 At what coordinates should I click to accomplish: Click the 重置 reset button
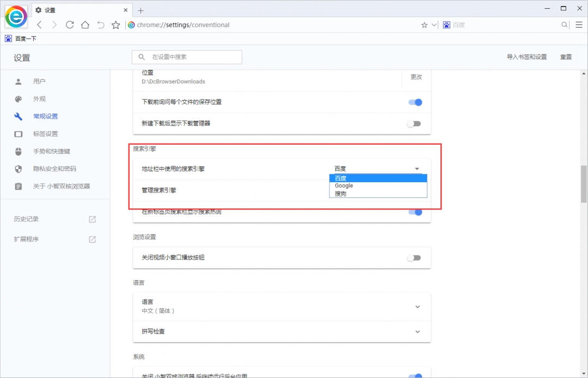566,57
